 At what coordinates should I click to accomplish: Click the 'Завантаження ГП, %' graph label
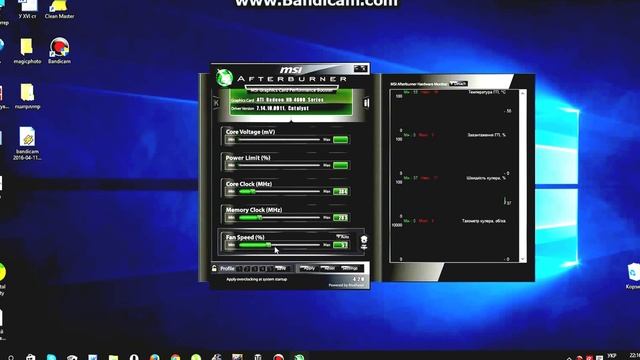point(486,135)
